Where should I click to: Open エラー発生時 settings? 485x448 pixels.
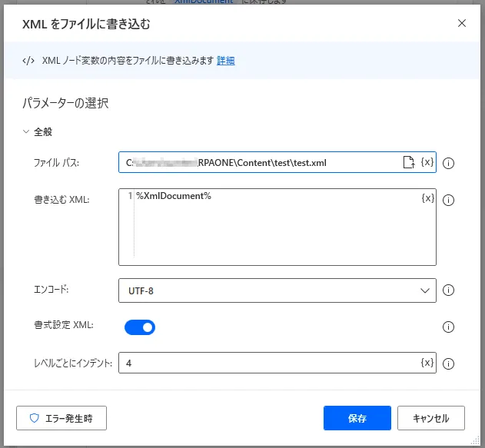click(61, 418)
